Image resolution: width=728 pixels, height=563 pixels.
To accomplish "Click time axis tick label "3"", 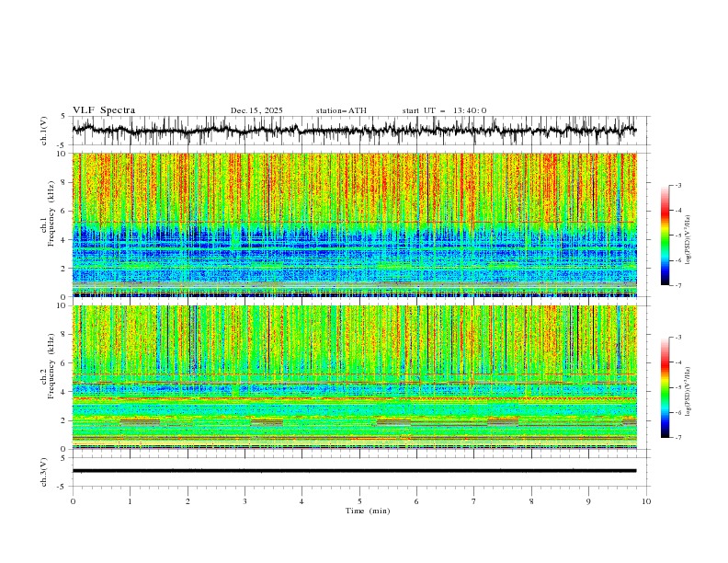I will [245, 501].
